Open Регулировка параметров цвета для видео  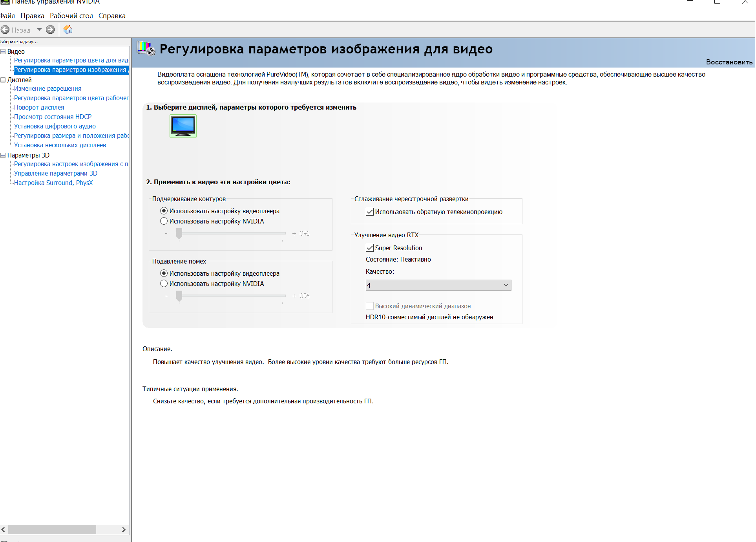click(x=71, y=60)
